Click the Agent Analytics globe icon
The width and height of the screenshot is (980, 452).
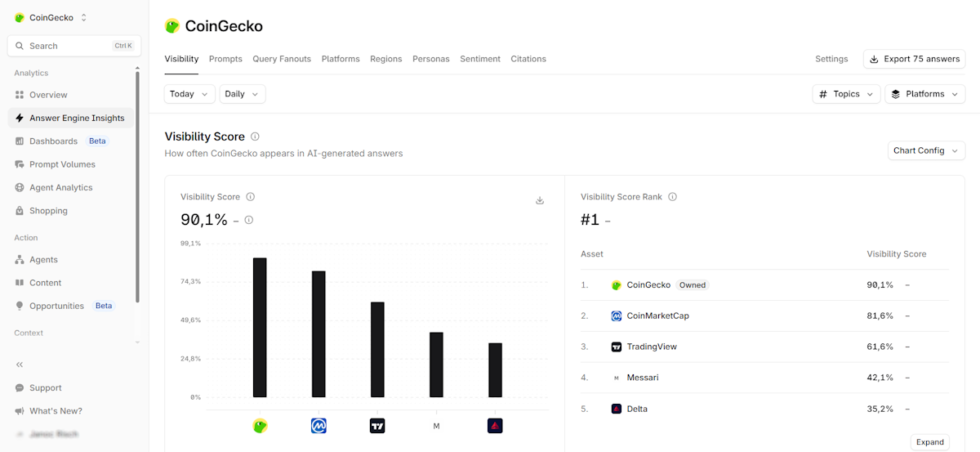[x=20, y=187]
